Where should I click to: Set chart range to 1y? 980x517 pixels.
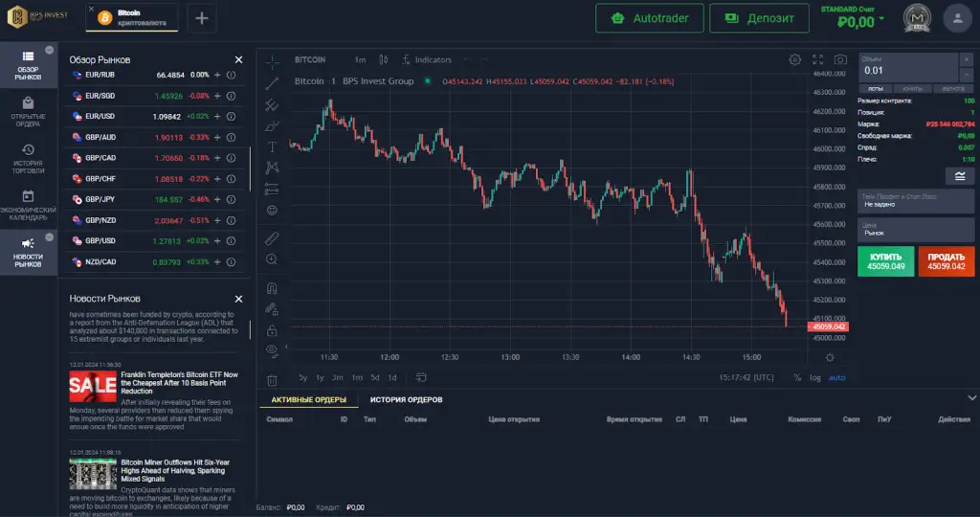[320, 377]
